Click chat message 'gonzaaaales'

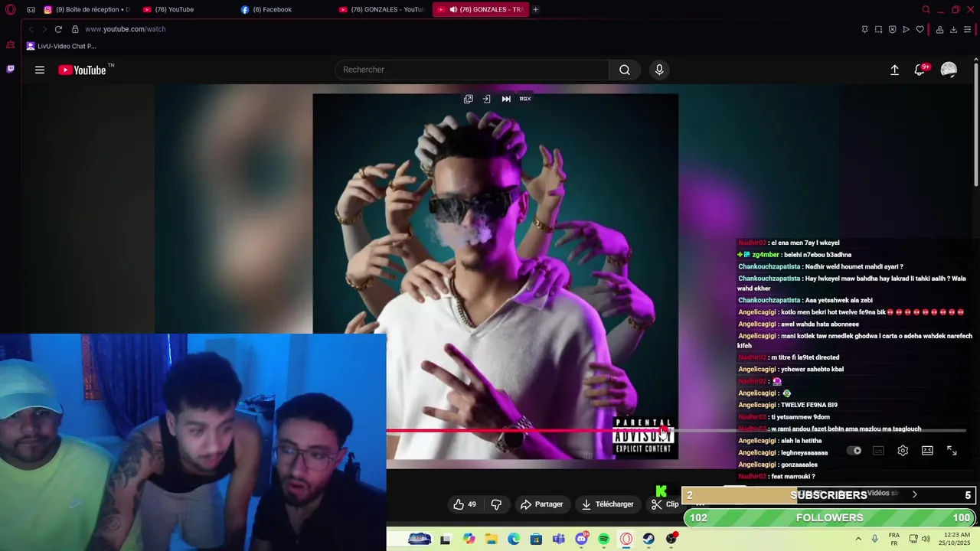tap(799, 465)
